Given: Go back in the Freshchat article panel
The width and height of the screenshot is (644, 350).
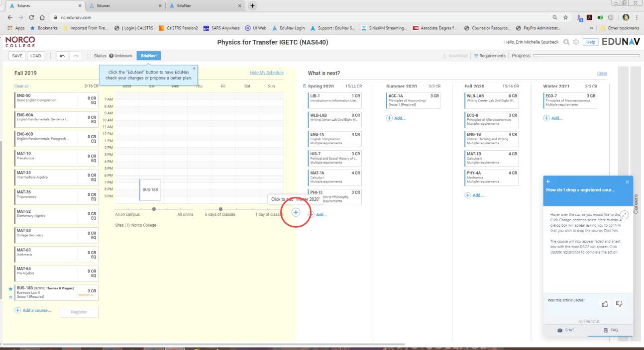Looking at the screenshot, I should 548,181.
